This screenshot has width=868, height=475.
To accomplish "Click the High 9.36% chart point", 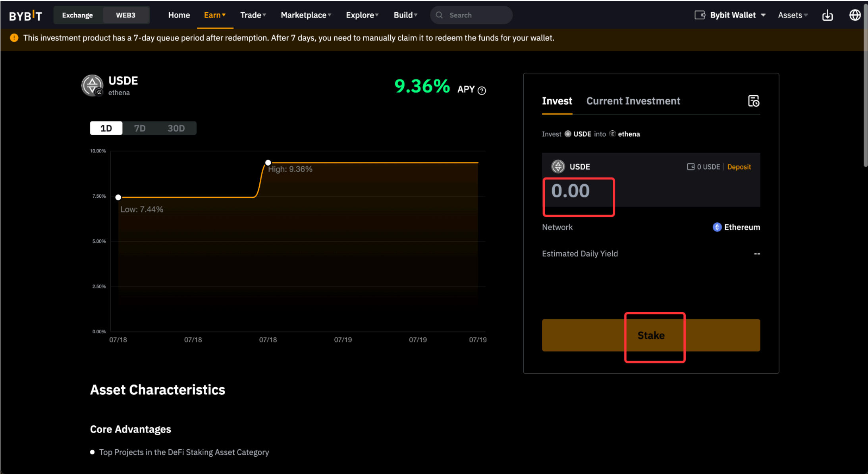I will 268,163.
